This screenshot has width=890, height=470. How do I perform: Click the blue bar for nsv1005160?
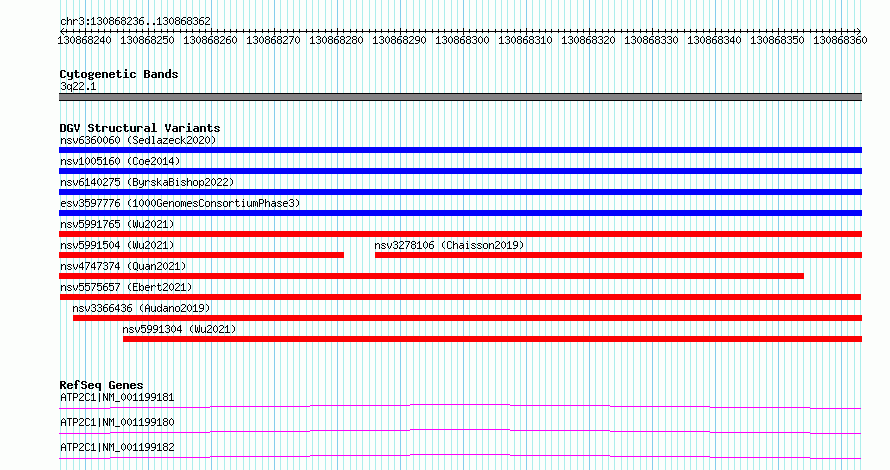click(460, 171)
